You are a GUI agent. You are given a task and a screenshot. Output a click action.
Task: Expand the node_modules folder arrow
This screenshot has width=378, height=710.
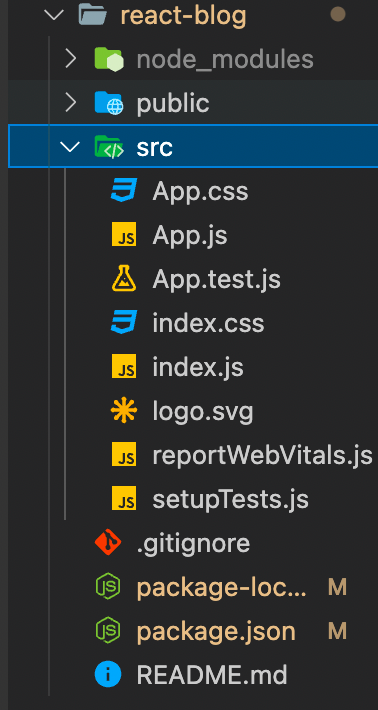70,59
